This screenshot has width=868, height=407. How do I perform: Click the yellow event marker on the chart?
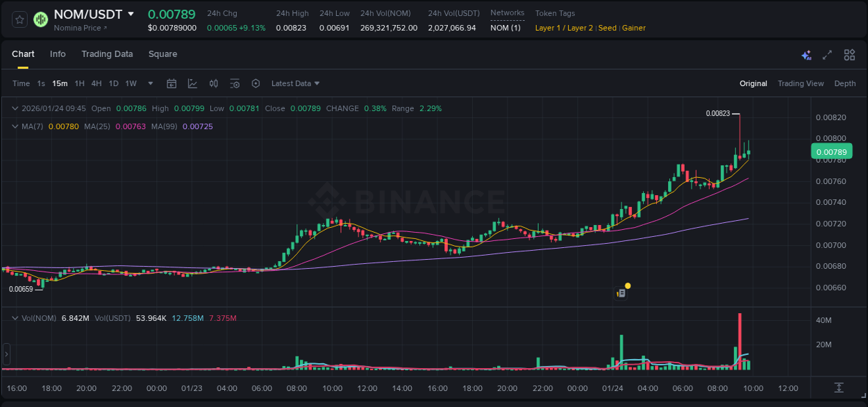click(x=627, y=285)
